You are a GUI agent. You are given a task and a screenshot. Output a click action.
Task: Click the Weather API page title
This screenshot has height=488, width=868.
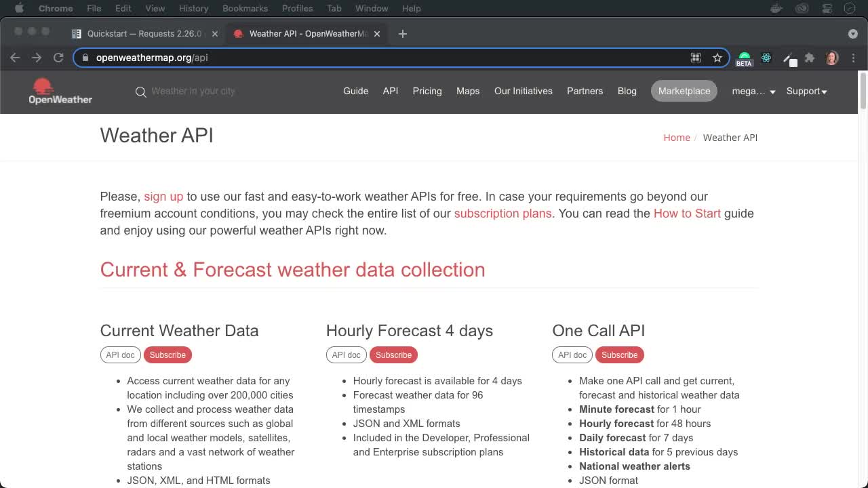click(x=157, y=136)
